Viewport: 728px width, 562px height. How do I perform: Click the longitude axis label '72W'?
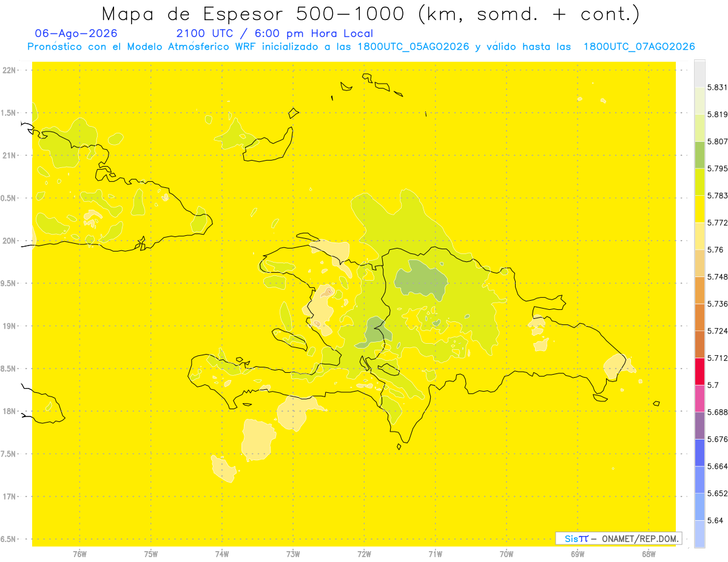pyautogui.click(x=364, y=554)
